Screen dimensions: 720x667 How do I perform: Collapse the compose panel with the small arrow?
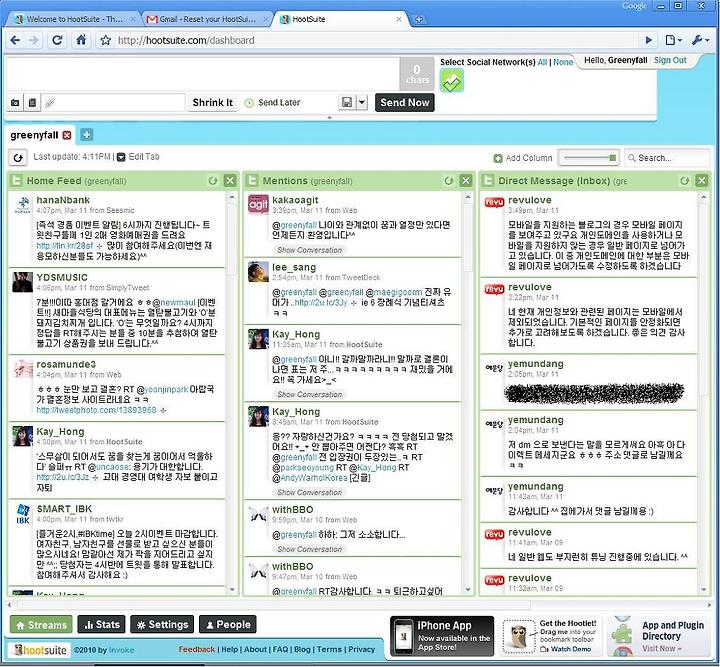pyautogui.click(x=329, y=118)
